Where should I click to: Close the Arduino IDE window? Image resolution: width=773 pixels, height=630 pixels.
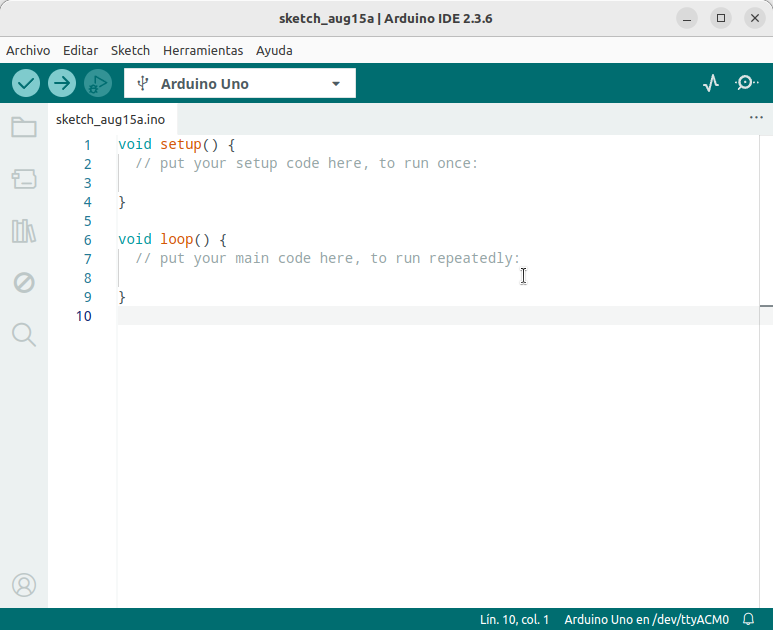pos(755,18)
